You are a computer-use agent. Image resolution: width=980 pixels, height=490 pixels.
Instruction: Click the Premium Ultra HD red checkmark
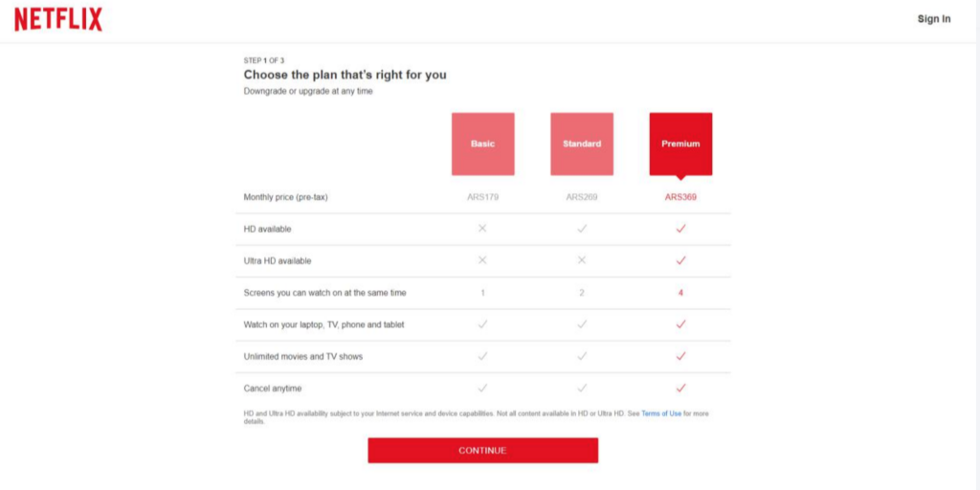[x=680, y=260]
